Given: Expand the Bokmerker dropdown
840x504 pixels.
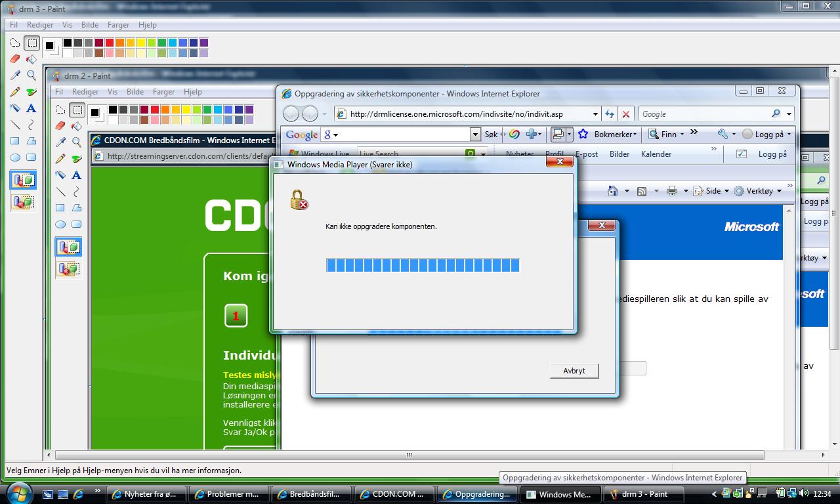Looking at the screenshot, I should pos(635,135).
